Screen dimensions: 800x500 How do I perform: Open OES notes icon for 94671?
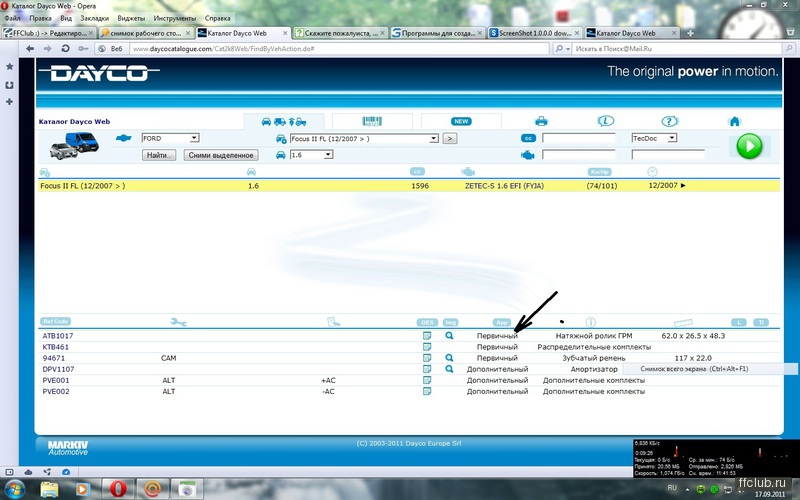427,358
